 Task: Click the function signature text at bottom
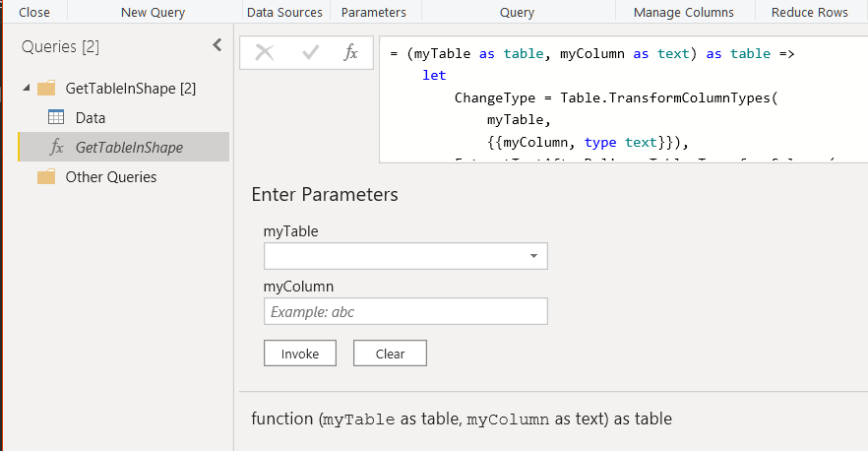tap(462, 419)
